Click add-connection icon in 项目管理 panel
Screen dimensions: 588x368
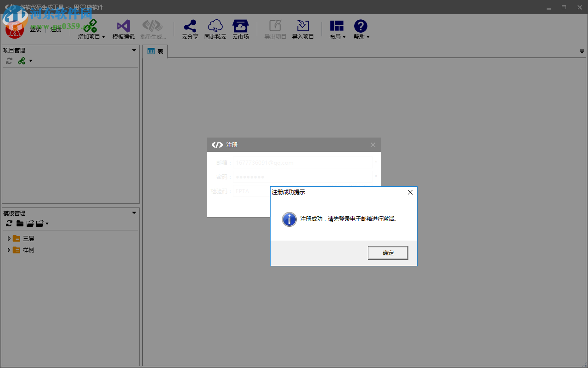22,61
